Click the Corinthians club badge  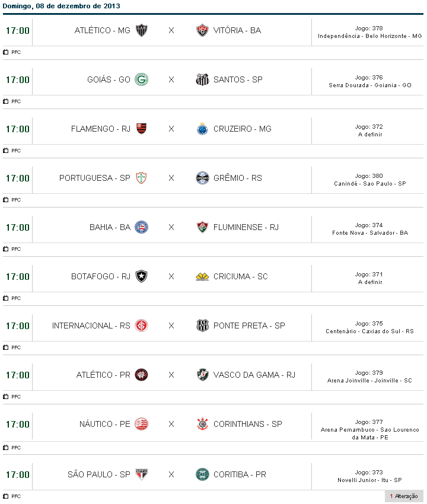tap(202, 424)
